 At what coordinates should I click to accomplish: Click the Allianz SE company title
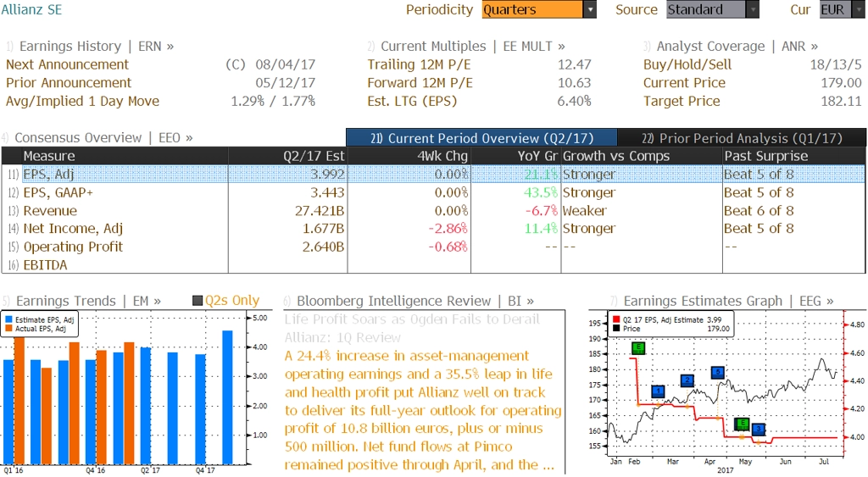pyautogui.click(x=31, y=9)
